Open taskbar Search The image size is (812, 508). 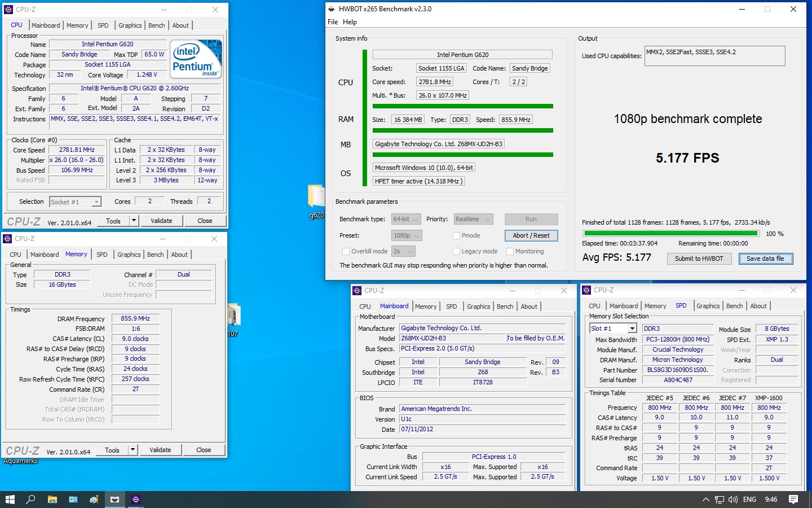pyautogui.click(x=30, y=500)
